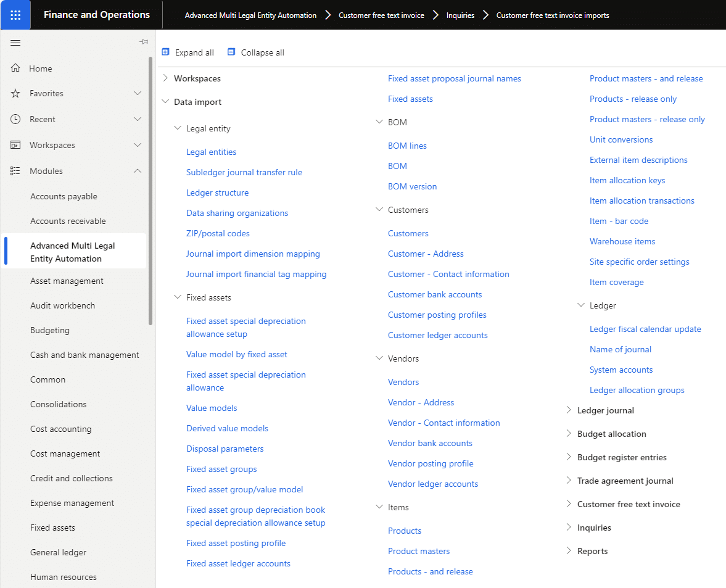The height and width of the screenshot is (588, 726).
Task: Open Product masters link
Action: (x=419, y=551)
